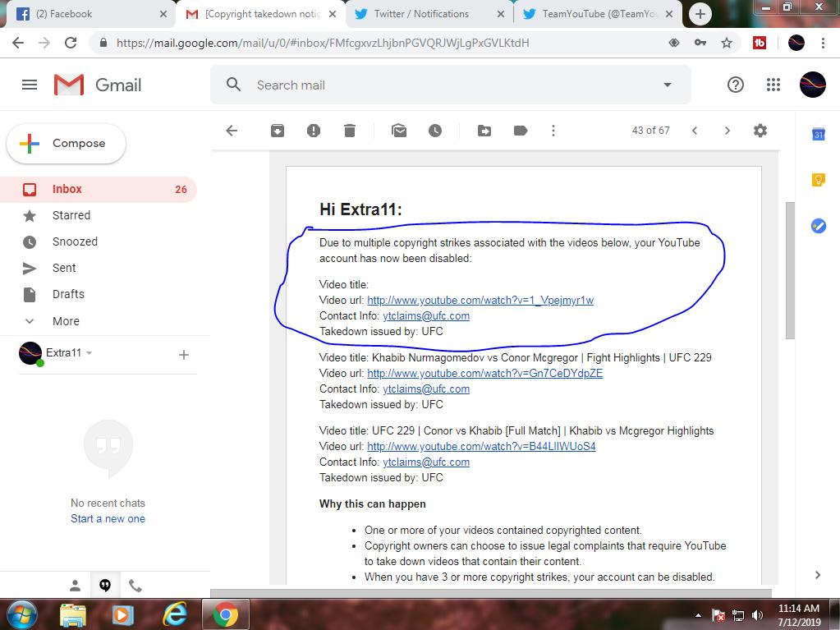
Task: Show Hangouts conversations icon
Action: (x=105, y=586)
